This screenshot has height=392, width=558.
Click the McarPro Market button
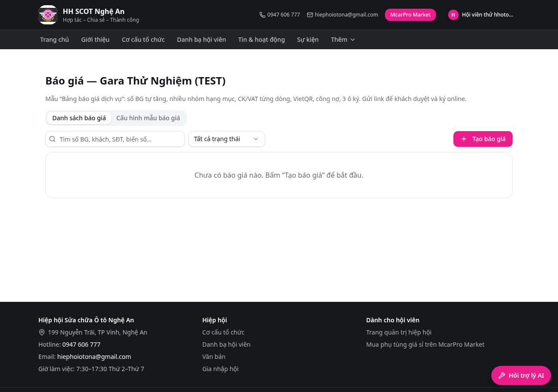[410, 15]
